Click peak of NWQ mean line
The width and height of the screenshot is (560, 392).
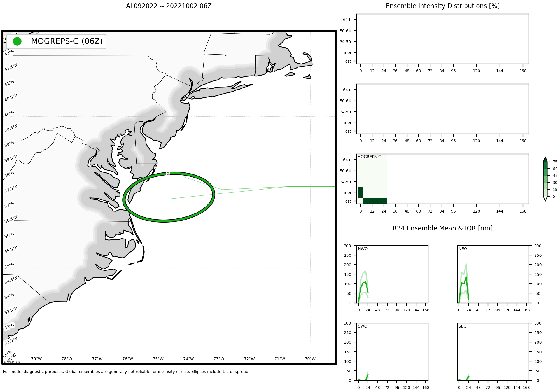(366, 282)
